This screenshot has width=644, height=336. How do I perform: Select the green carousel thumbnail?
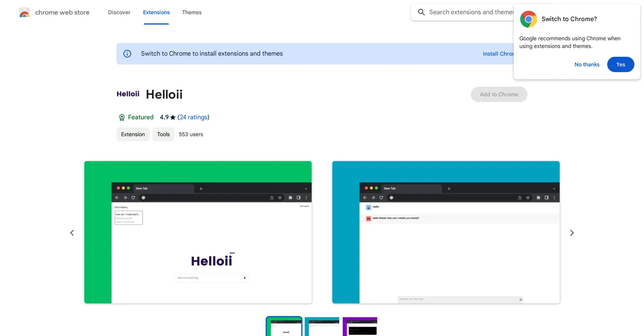tap(284, 326)
